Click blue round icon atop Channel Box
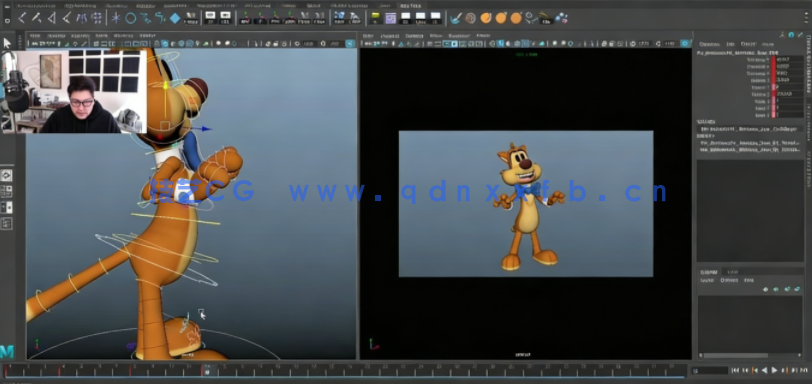This screenshot has height=384, width=812. pyautogui.click(x=791, y=35)
